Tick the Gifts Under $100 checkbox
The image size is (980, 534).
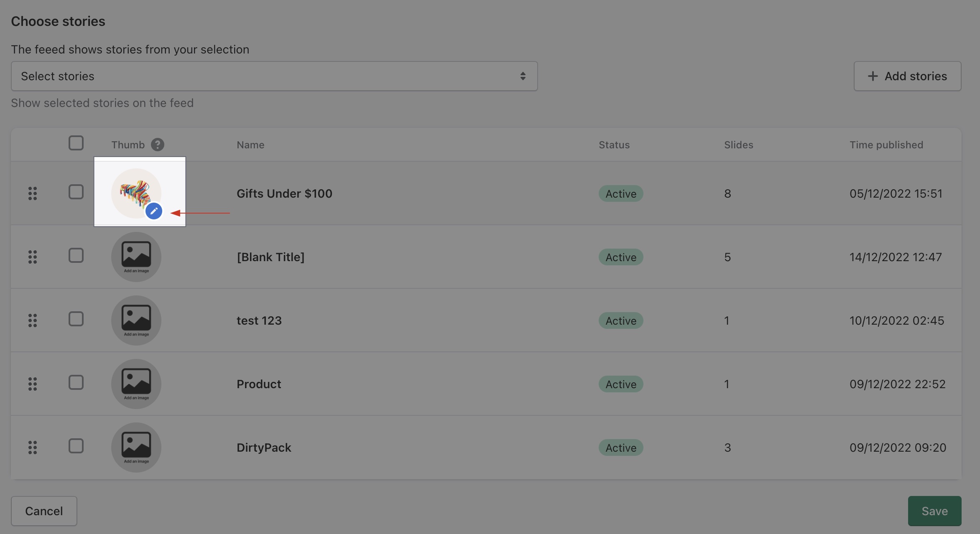(x=76, y=192)
